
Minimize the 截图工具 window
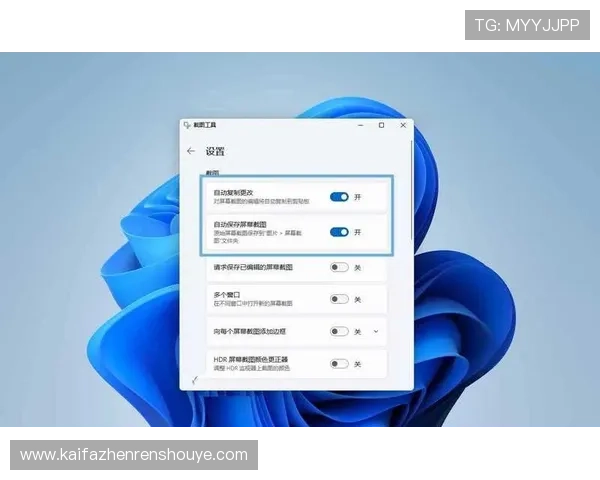[x=360, y=125]
